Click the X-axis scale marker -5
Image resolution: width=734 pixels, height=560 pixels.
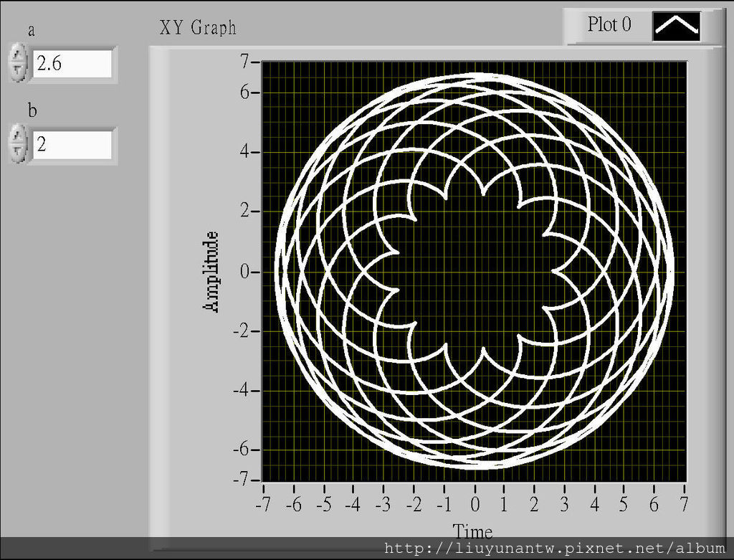(323, 504)
